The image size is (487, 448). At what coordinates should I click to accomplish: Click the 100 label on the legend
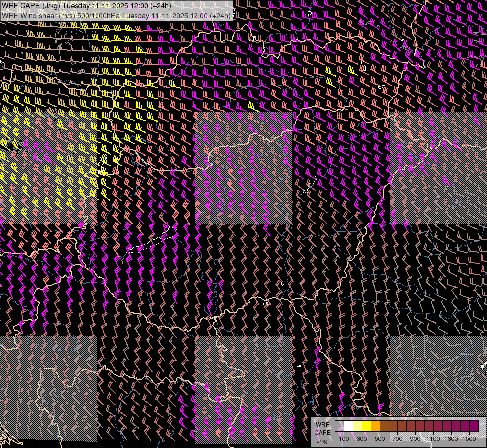344,439
